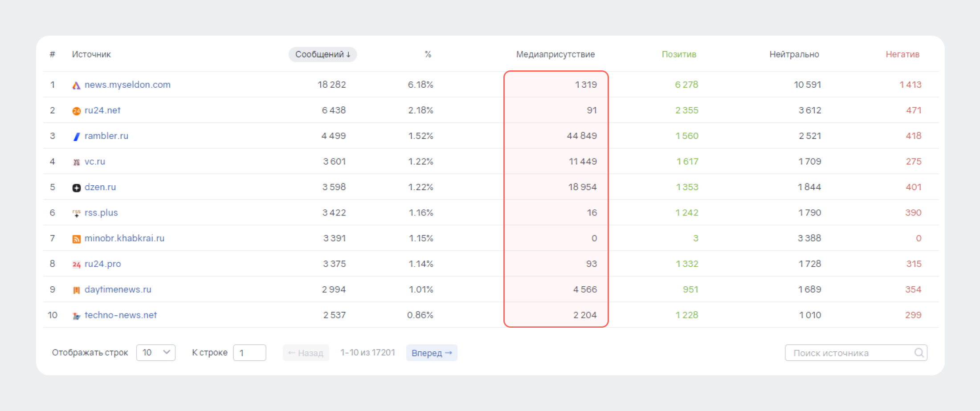This screenshot has width=980, height=411.
Task: Sort by the Позитив column header
Action: [679, 54]
